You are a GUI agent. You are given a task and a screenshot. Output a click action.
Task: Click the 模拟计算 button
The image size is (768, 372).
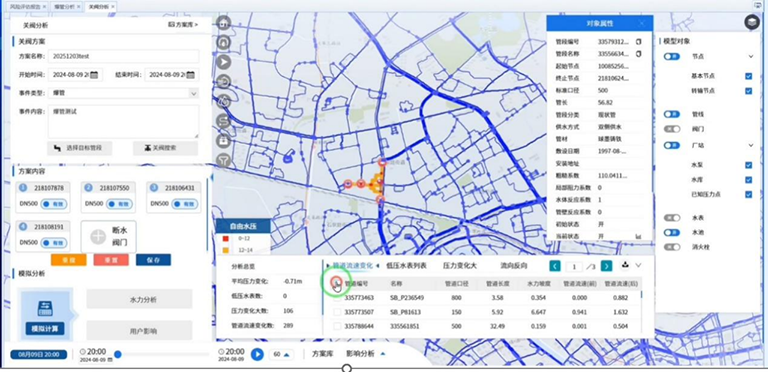point(45,328)
